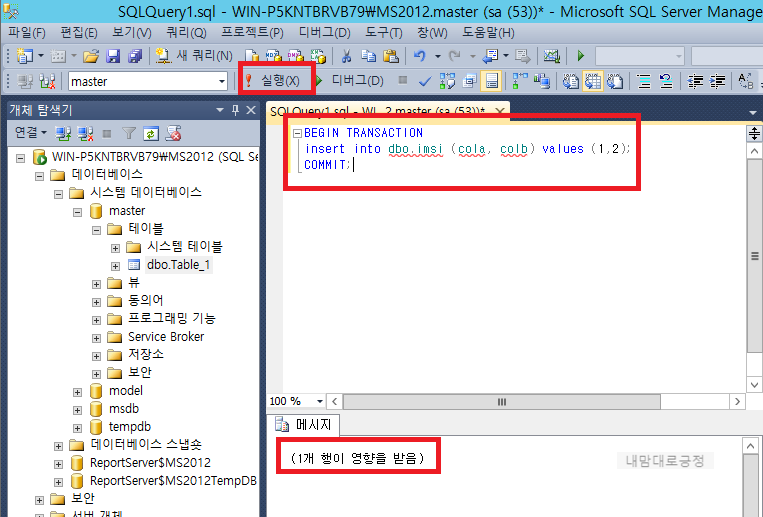
Task: Click the New Project icon
Action: pyautogui.click(x=24, y=56)
